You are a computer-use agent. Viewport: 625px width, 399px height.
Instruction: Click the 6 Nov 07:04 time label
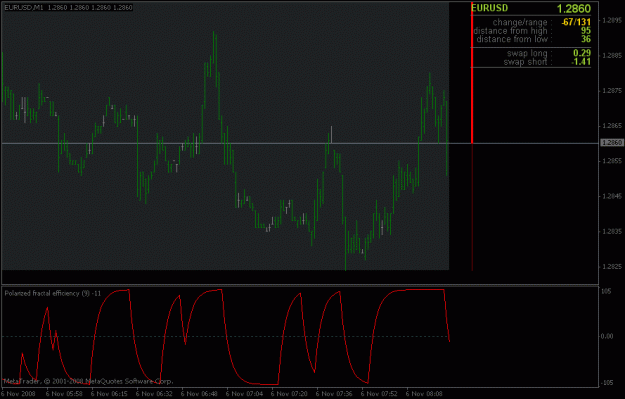[x=244, y=394]
